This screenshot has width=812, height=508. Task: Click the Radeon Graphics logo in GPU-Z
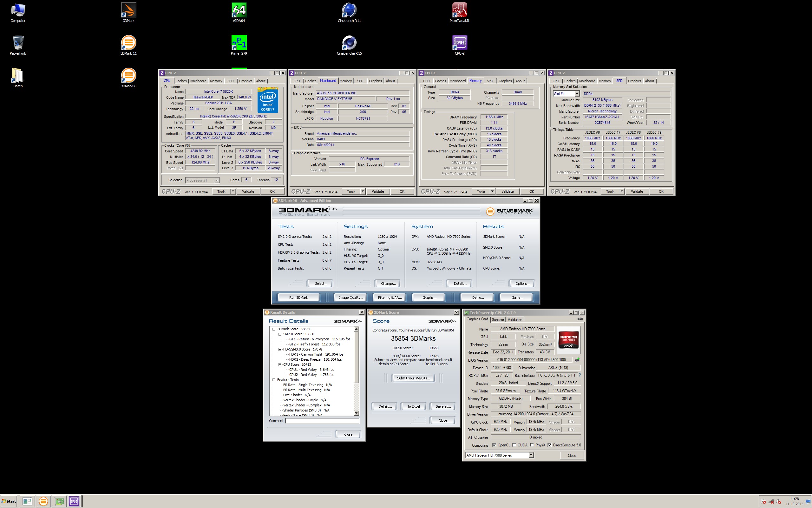568,341
